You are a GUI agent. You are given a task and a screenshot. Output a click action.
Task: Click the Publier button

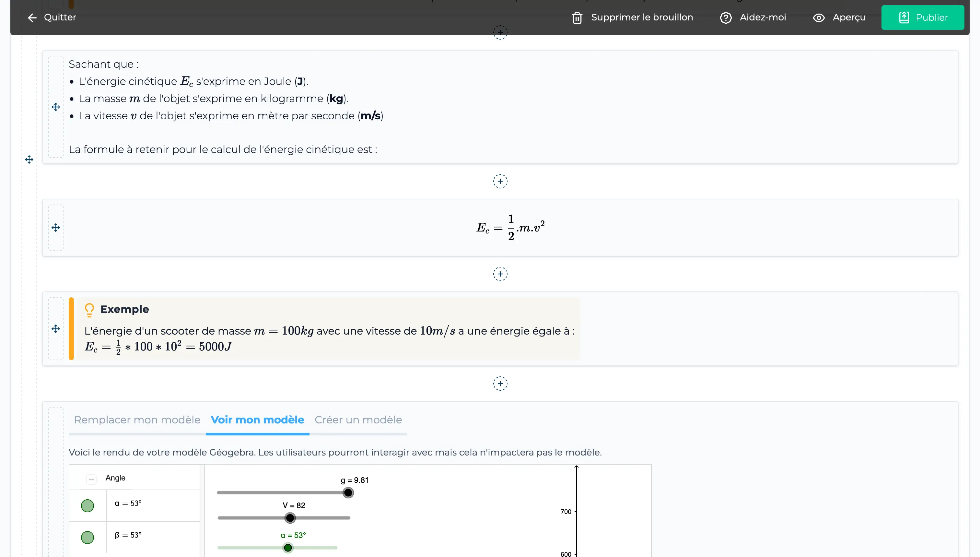click(922, 18)
